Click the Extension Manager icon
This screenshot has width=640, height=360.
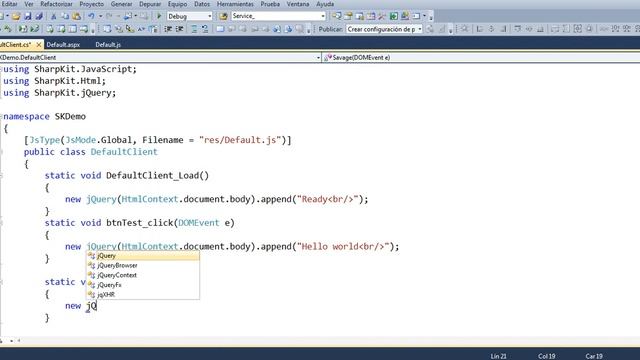pos(405,16)
